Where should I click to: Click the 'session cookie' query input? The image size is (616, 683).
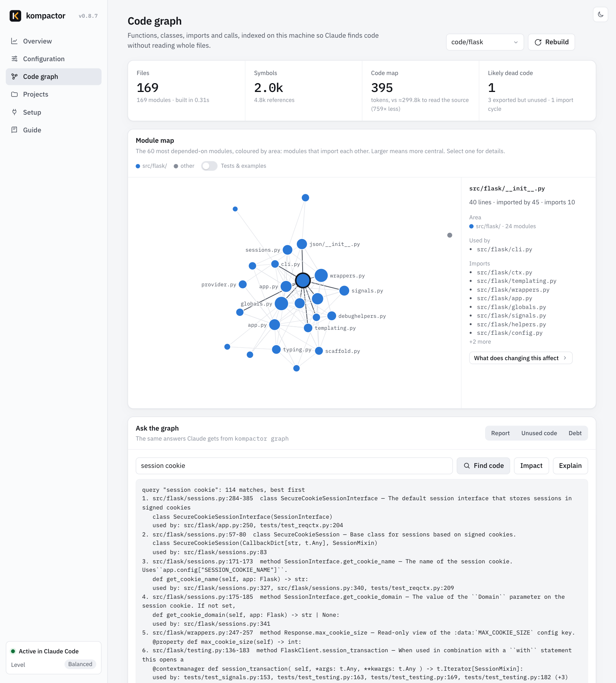pyautogui.click(x=294, y=466)
